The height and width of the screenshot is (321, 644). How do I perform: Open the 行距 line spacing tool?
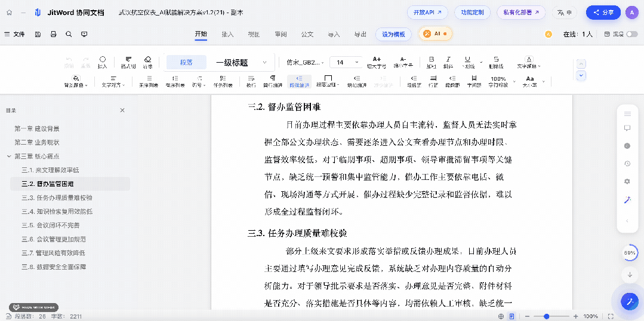pos(433,81)
